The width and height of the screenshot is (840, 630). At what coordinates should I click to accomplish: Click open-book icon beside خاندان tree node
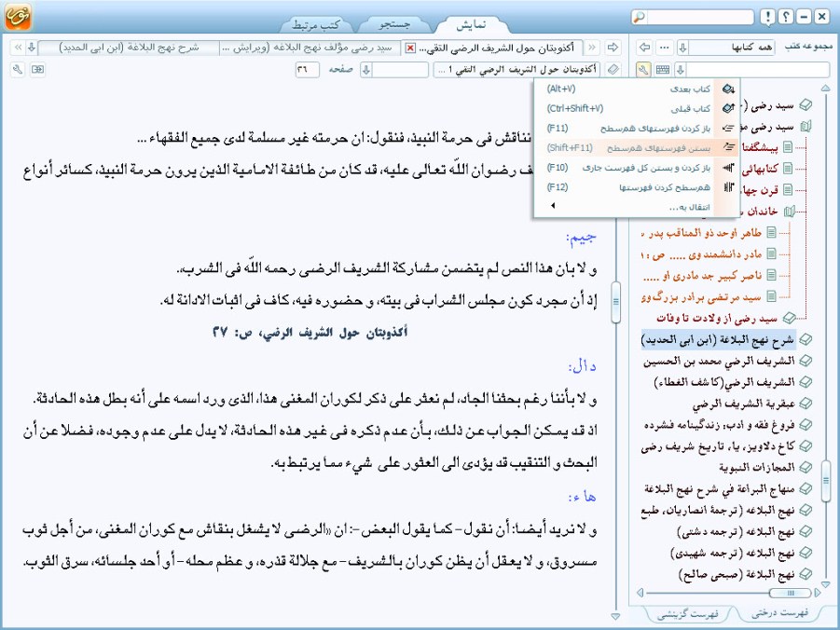(x=789, y=211)
